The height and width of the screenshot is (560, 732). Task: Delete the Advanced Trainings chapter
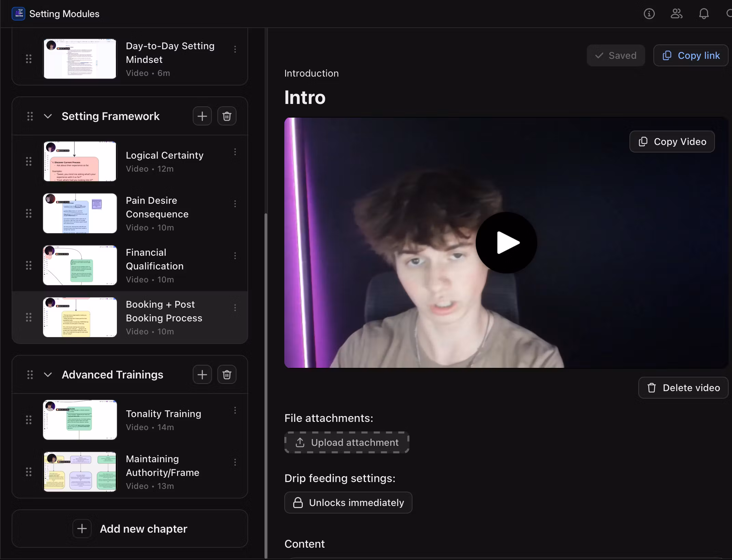[x=227, y=375]
